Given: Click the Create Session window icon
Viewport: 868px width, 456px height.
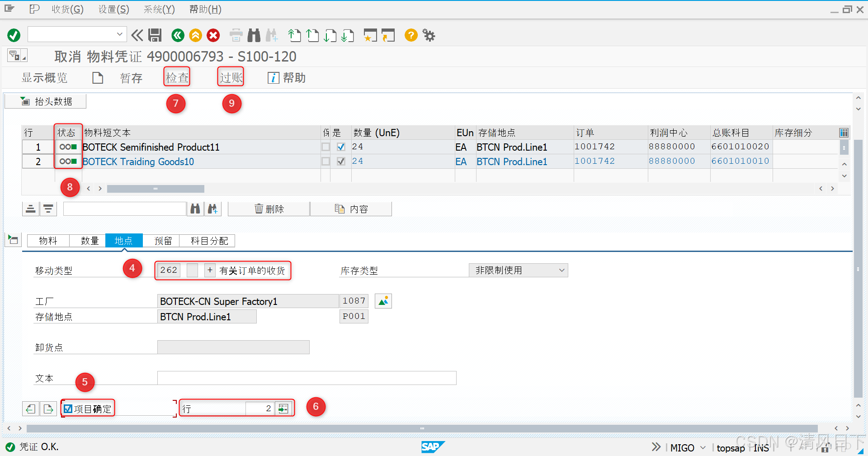Looking at the screenshot, I should [370, 35].
